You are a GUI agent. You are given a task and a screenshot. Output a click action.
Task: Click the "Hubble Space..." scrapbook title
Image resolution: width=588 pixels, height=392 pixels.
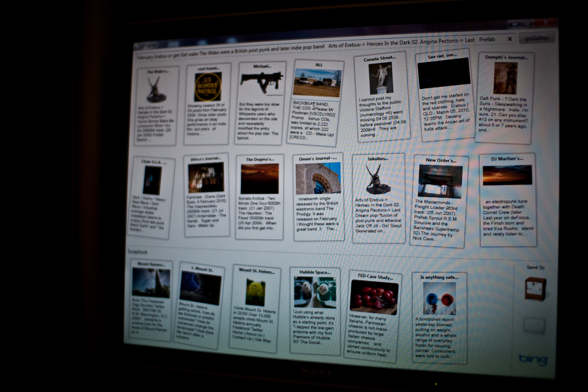[315, 272]
